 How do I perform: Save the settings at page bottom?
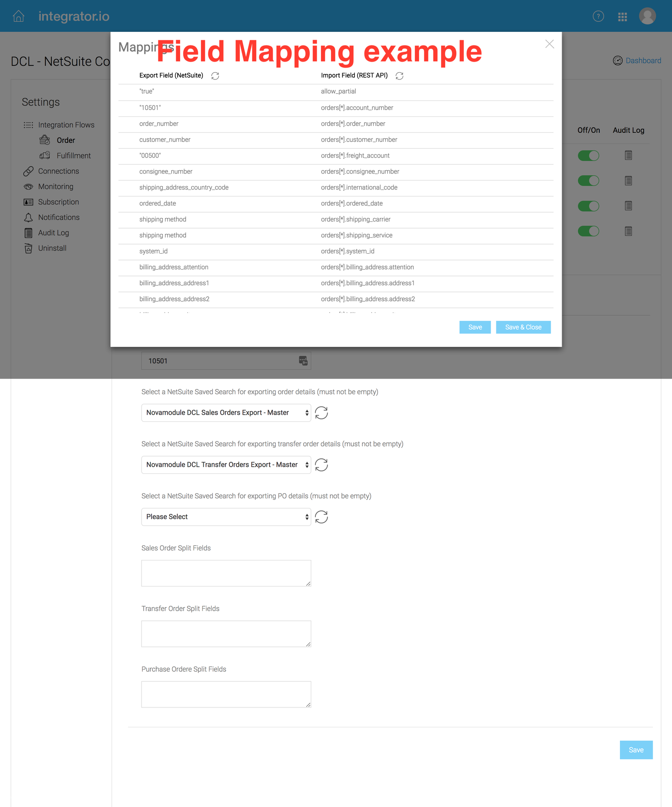coord(636,750)
